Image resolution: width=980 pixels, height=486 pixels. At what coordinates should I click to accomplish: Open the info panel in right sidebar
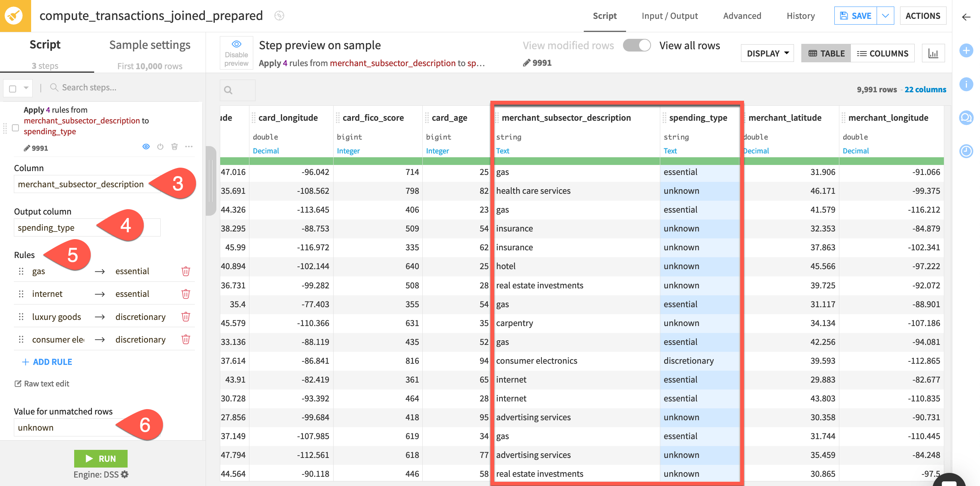click(x=966, y=84)
